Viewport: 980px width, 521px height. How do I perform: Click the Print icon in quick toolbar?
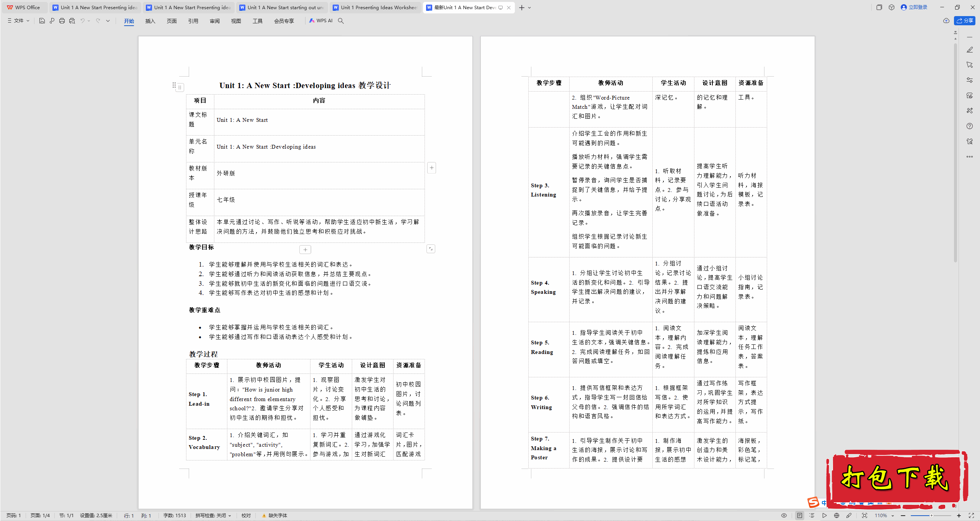click(x=62, y=21)
